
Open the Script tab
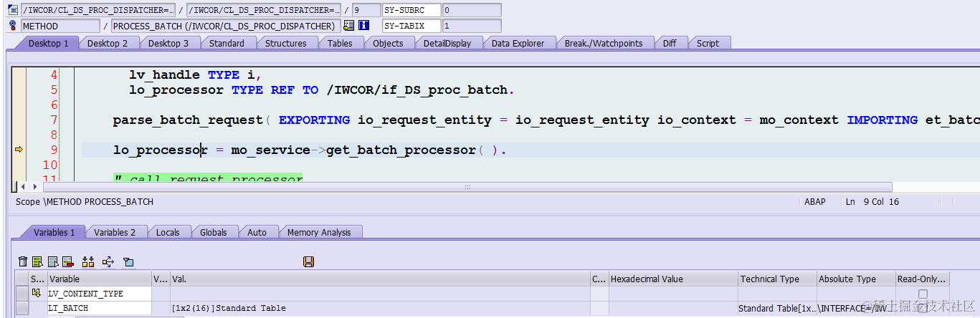point(708,43)
